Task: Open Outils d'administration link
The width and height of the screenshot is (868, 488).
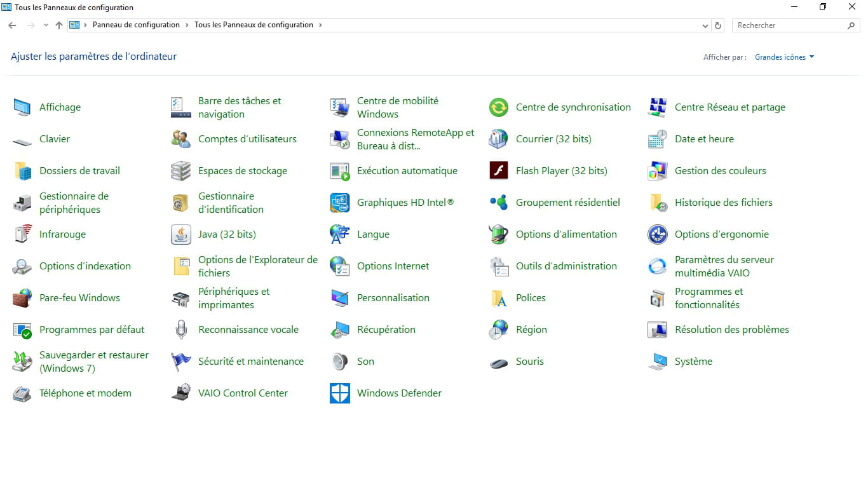Action: click(x=566, y=266)
